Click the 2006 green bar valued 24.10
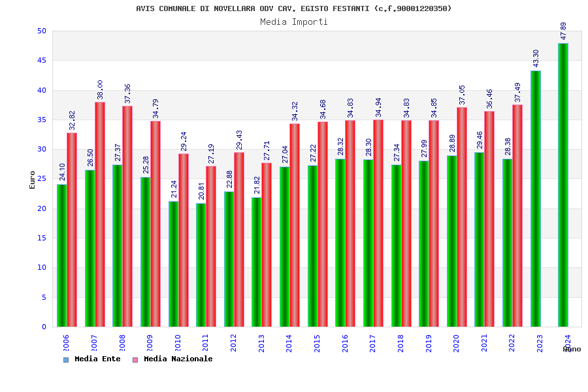The width and height of the screenshot is (588, 392). 62,255
